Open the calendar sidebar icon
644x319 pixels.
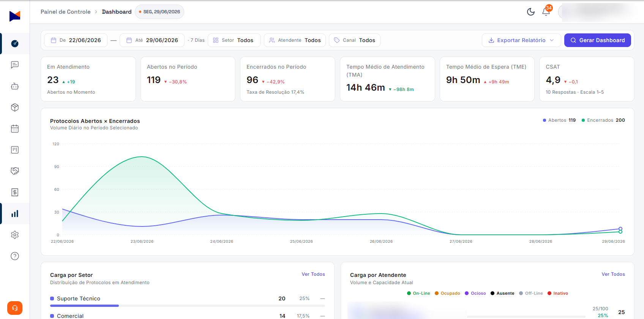[x=15, y=129]
